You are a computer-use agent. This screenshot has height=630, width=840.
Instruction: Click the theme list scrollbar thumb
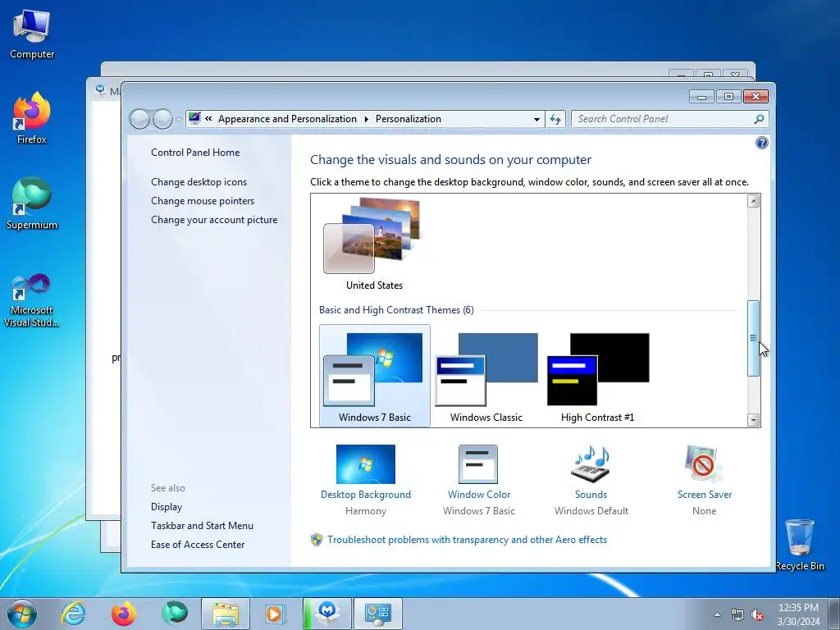tap(753, 338)
